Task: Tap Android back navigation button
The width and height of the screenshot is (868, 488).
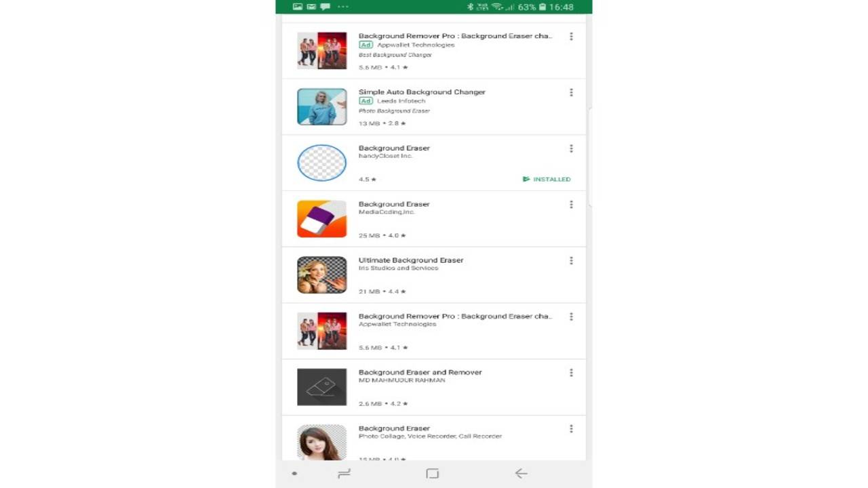Action: pos(521,474)
